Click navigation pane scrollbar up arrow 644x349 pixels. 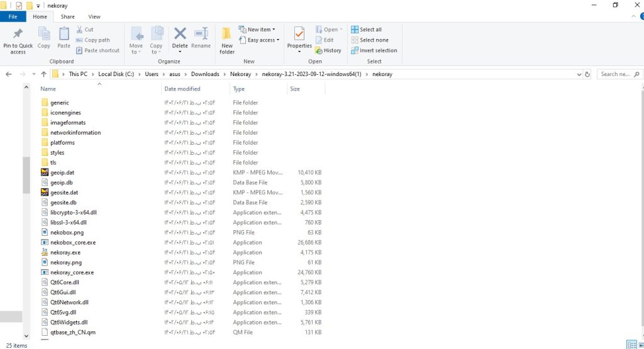pos(26,87)
